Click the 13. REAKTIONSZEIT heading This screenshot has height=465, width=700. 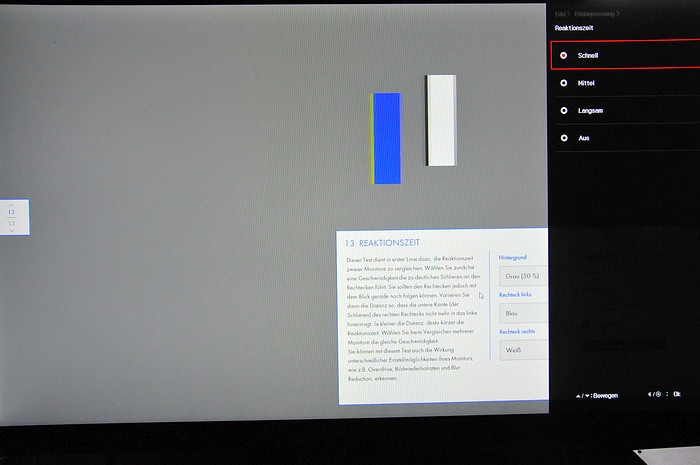pos(382,243)
